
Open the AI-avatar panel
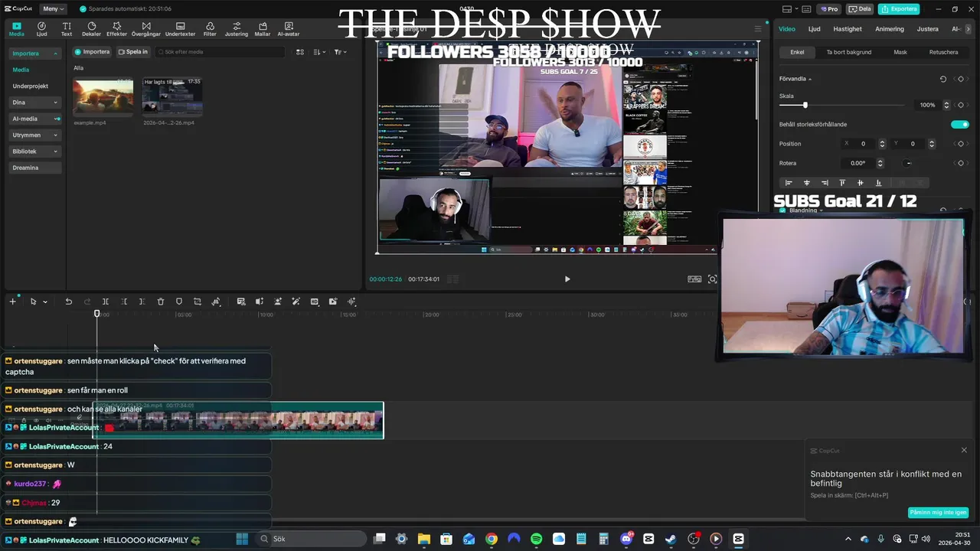(289, 29)
